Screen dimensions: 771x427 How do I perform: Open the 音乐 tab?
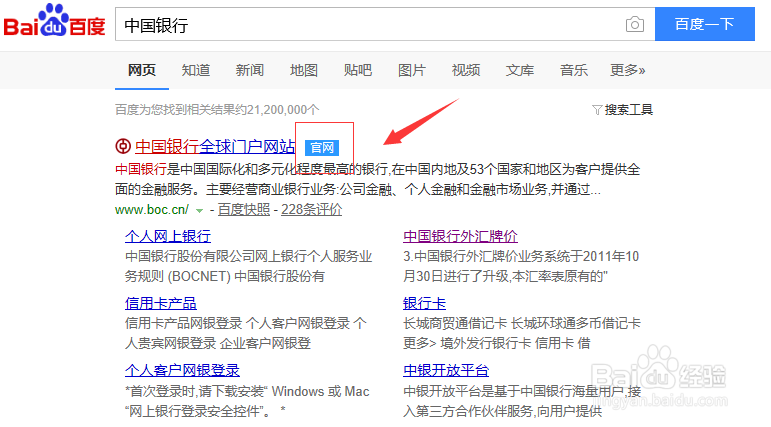coord(574,70)
